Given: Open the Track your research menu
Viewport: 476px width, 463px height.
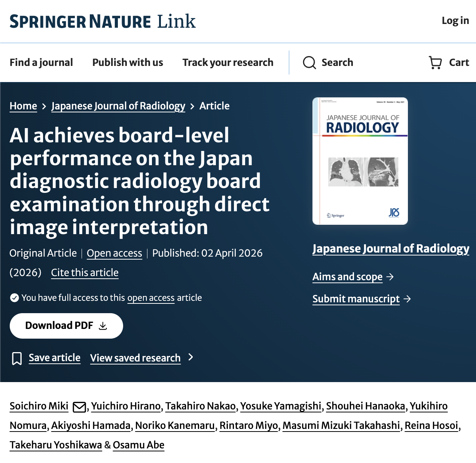Looking at the screenshot, I should click(x=228, y=63).
